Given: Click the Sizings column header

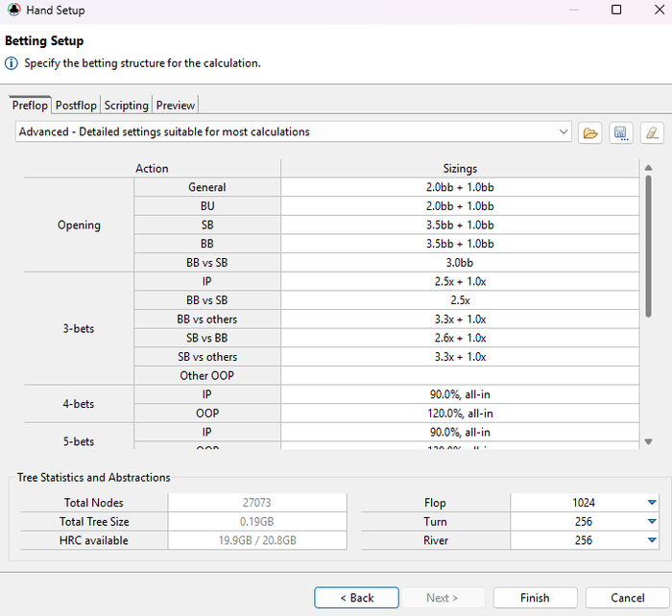Looking at the screenshot, I should pyautogui.click(x=460, y=168).
